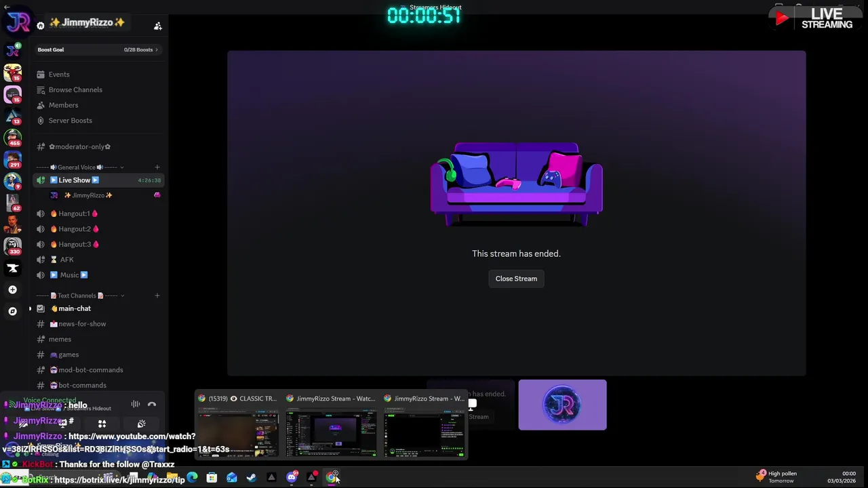Click the activities icon in the voice panel
Viewport: 868px width, 488px height.
[x=102, y=424]
